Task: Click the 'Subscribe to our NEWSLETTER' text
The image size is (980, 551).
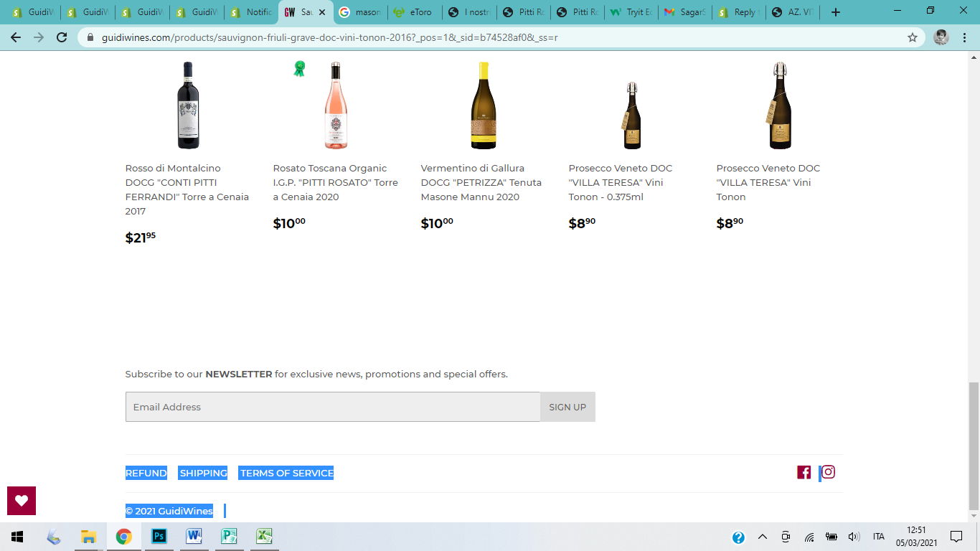Action: [x=316, y=374]
